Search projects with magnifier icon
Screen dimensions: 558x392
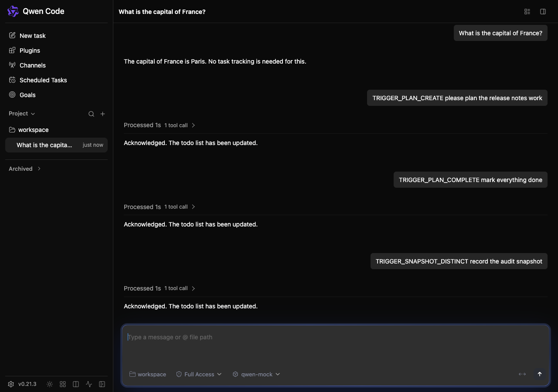click(x=91, y=114)
